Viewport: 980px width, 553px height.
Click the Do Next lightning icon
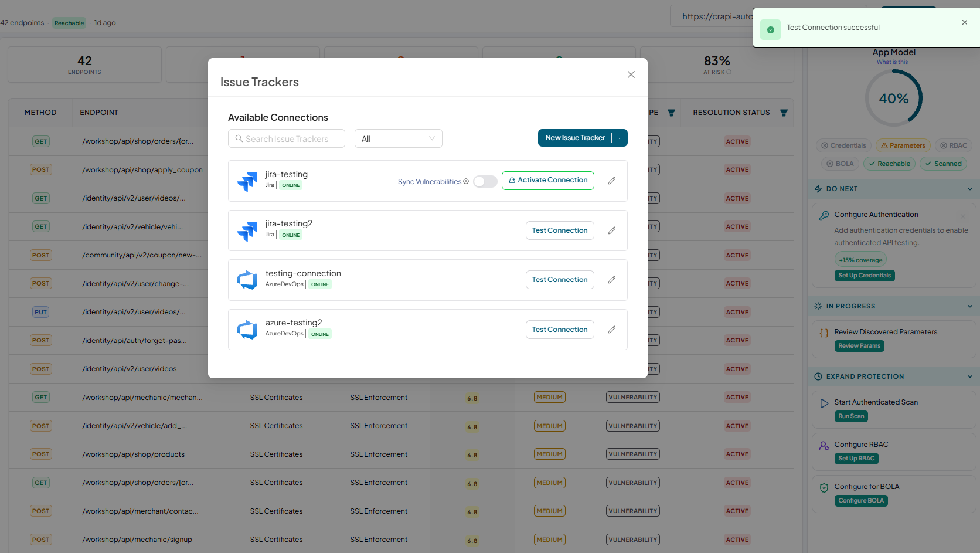click(x=818, y=189)
